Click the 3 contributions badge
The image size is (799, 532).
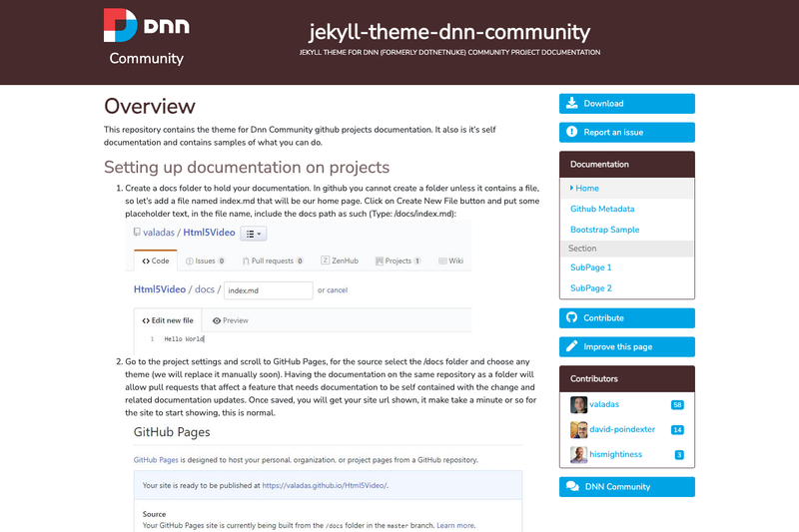pos(679,455)
